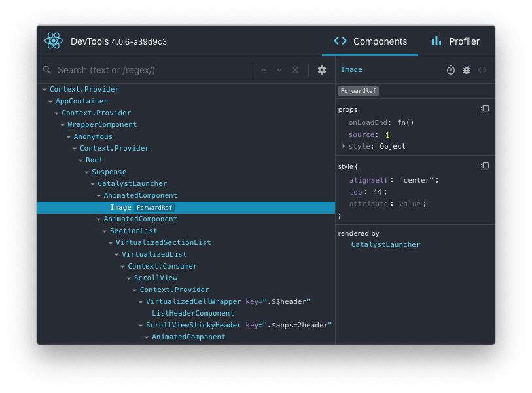Open the settings gear icon

(x=322, y=70)
